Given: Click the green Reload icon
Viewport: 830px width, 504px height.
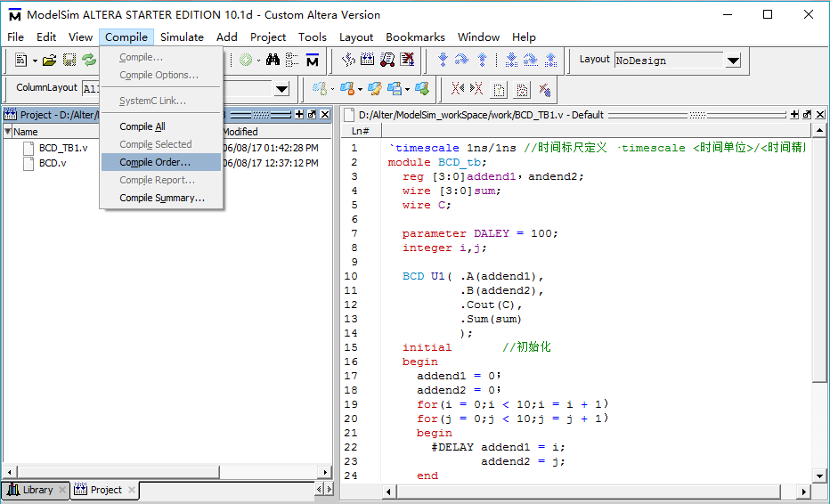Looking at the screenshot, I should pos(89,61).
